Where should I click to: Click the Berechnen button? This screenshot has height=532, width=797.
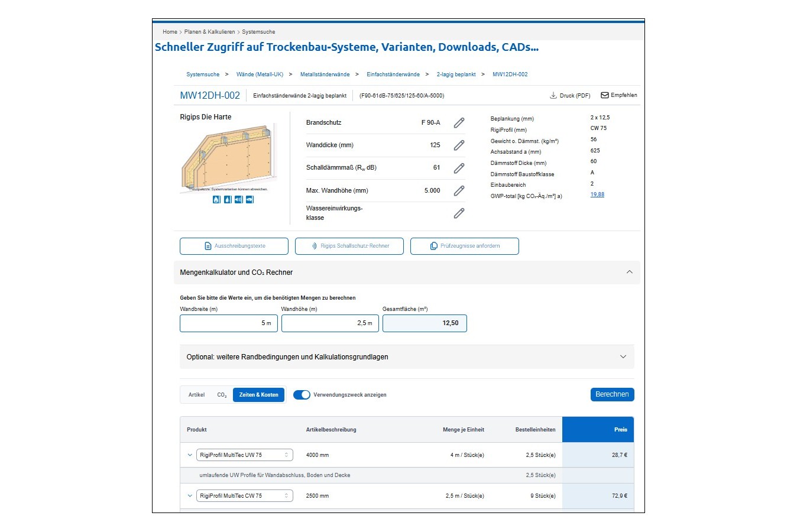[x=612, y=394]
